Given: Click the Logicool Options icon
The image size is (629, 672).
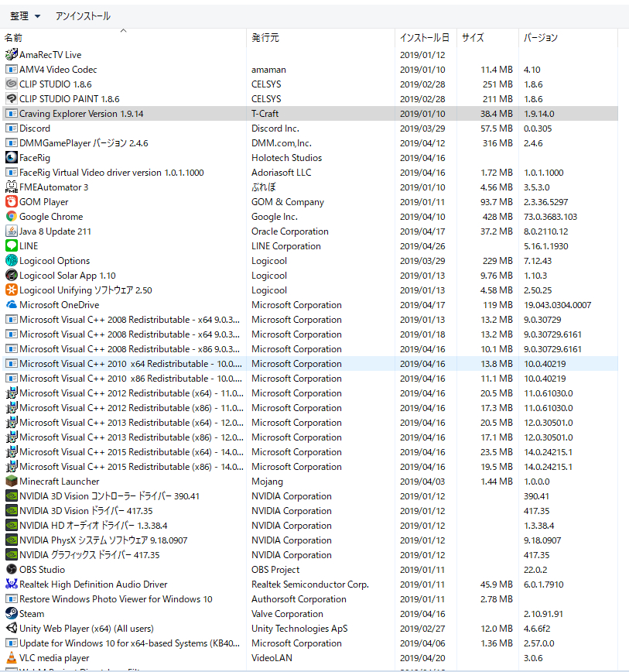Looking at the screenshot, I should pos(11,261).
